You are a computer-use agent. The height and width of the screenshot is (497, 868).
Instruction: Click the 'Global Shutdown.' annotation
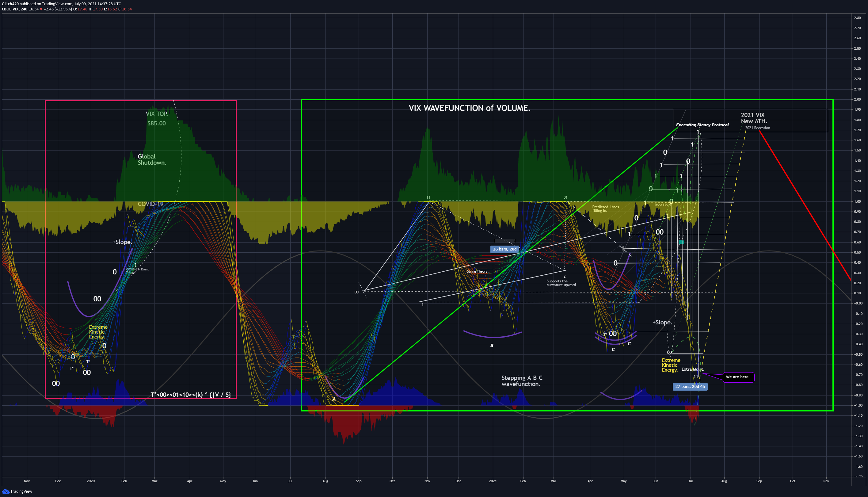coord(152,159)
